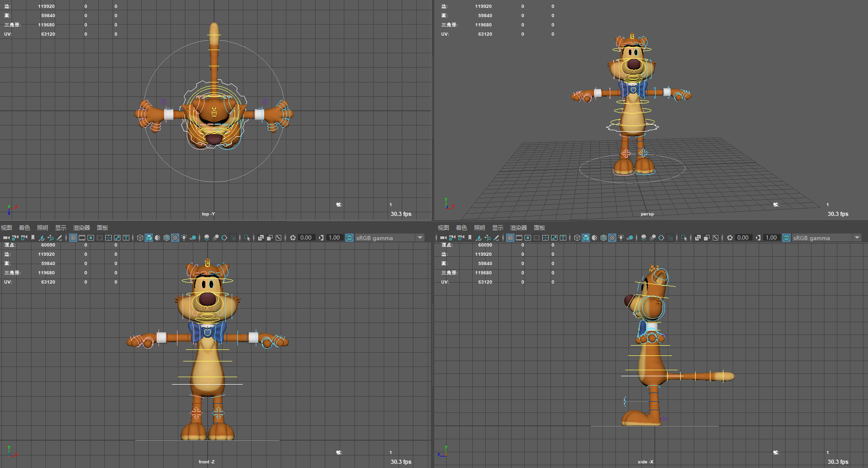Click the gamma 1.00 field in side viewport
Viewport: 868px width, 468px height.
[771, 238]
